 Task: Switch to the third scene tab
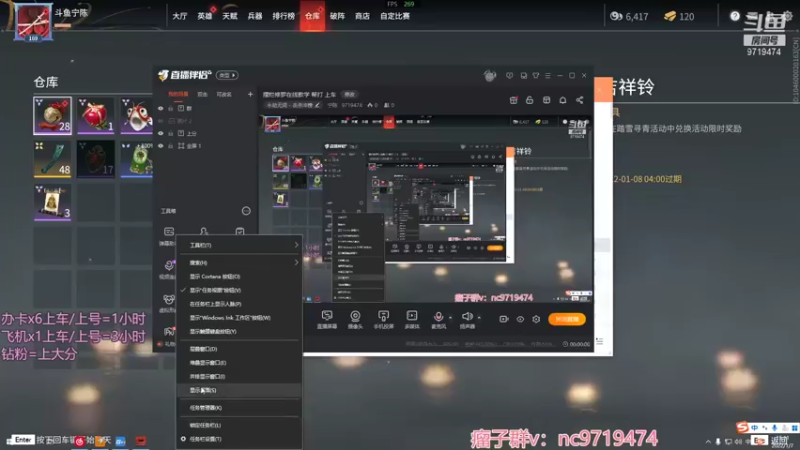[224, 94]
